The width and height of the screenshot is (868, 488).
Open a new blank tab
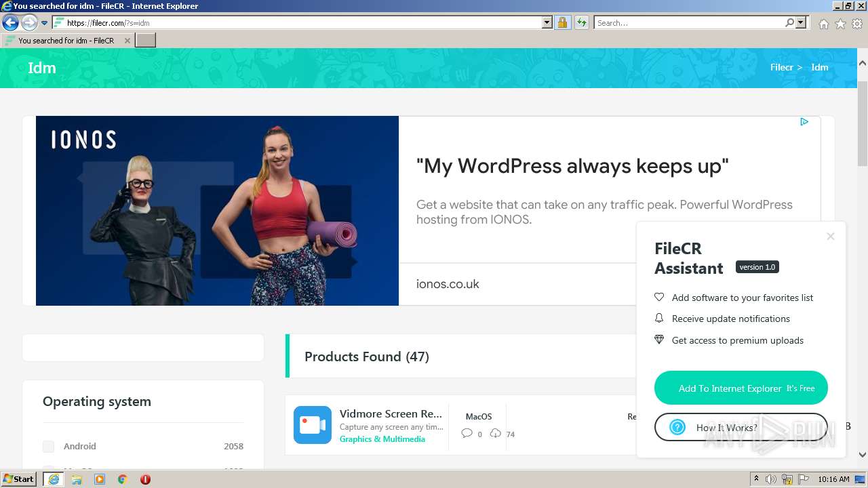click(146, 41)
